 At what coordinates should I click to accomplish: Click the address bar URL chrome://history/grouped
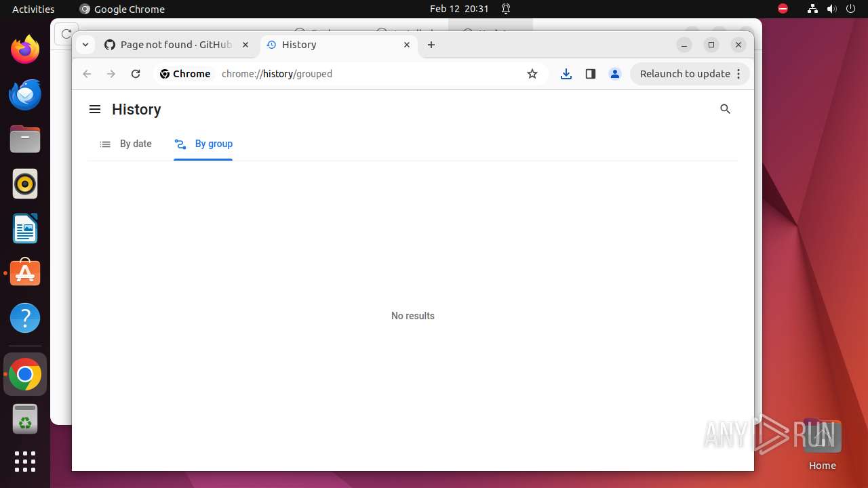(277, 74)
